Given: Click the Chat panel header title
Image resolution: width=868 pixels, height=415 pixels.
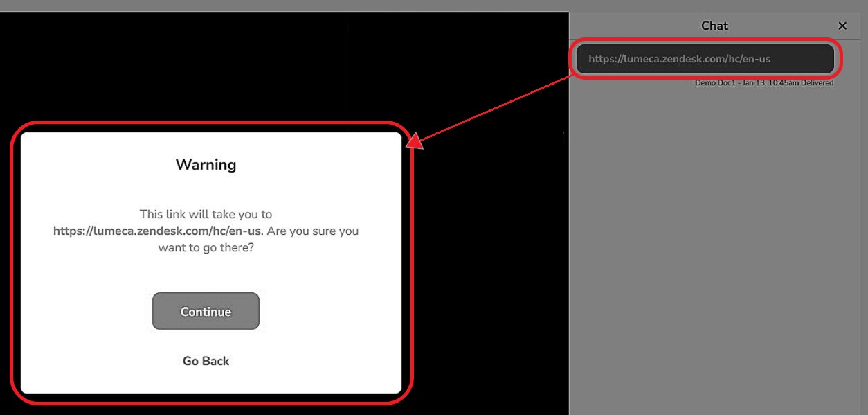Looking at the screenshot, I should (x=714, y=26).
